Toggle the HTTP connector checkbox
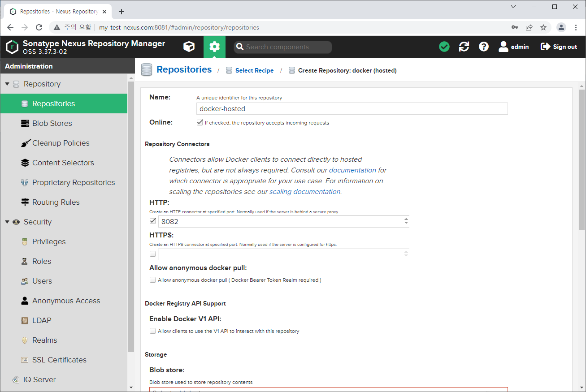 (x=153, y=221)
